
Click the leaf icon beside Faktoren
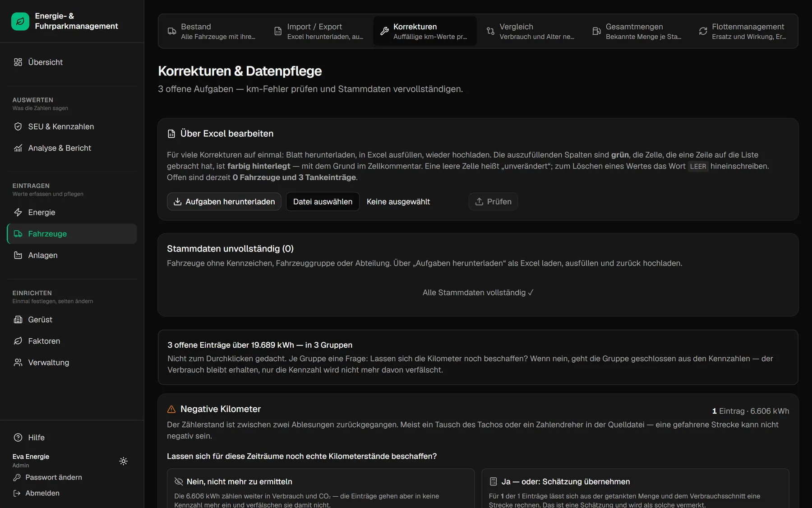click(18, 341)
